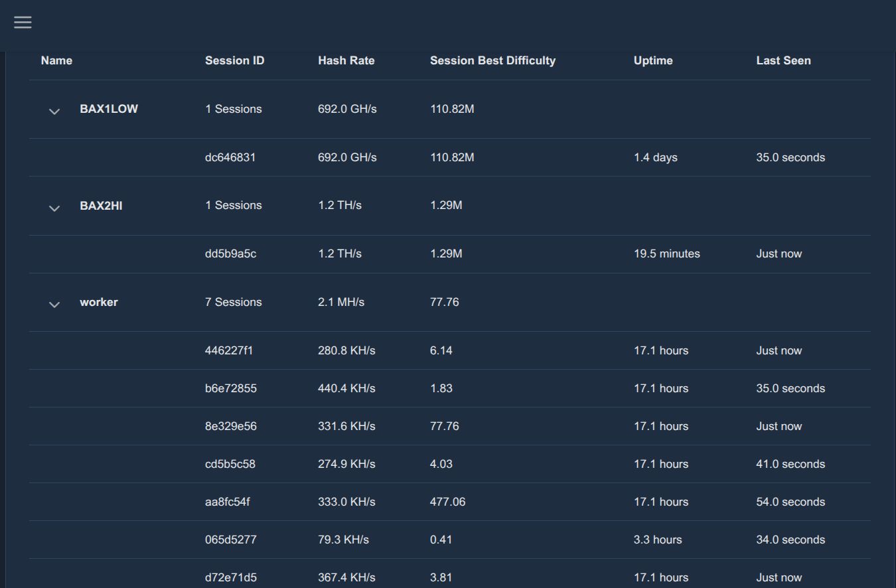
Task: Click Session Best Difficulty column header
Action: (492, 60)
